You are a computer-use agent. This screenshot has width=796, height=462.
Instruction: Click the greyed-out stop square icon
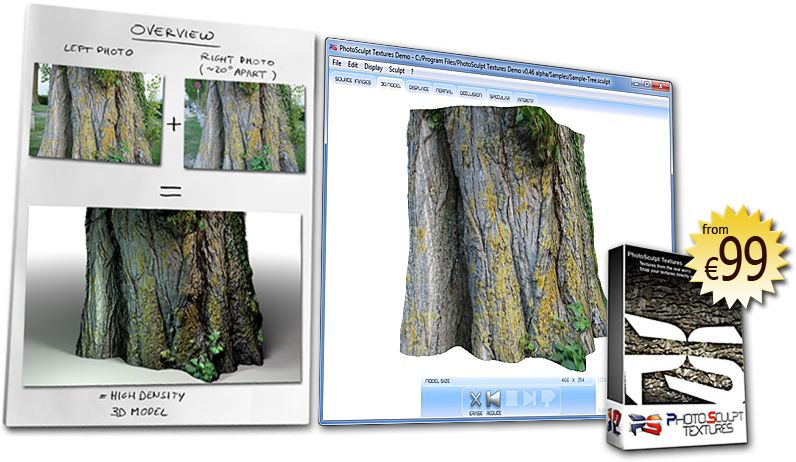(512, 399)
